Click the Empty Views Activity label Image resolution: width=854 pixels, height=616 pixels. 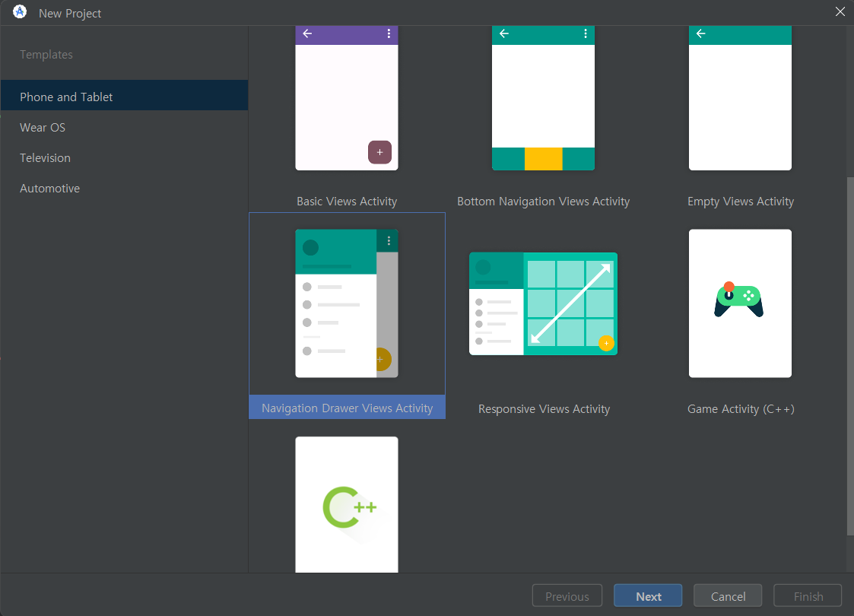740,202
